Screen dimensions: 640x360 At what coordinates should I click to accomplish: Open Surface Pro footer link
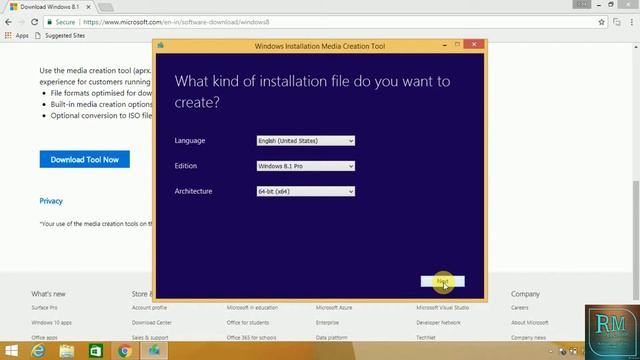pos(44,308)
